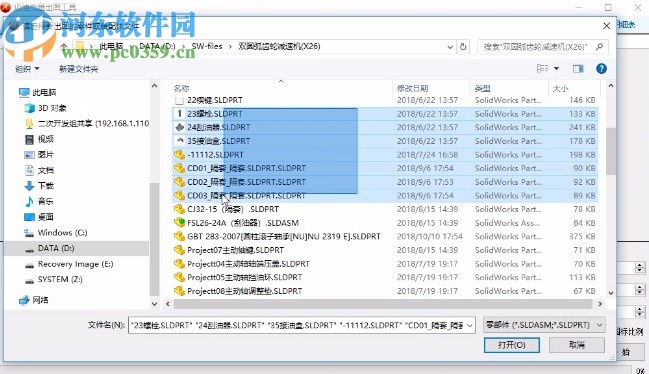
Task: Click the icon of FSL26-24A .SLDASM assembly
Action: click(x=179, y=223)
